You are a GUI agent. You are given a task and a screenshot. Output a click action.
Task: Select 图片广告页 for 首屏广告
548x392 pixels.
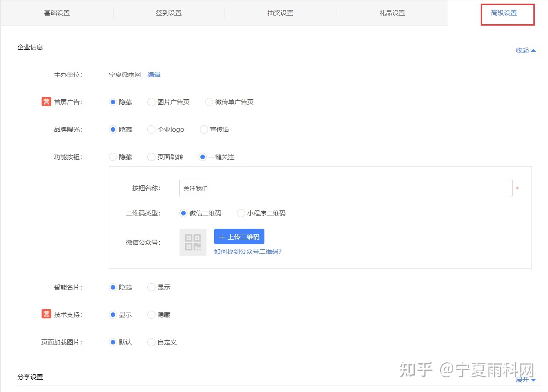click(x=151, y=102)
